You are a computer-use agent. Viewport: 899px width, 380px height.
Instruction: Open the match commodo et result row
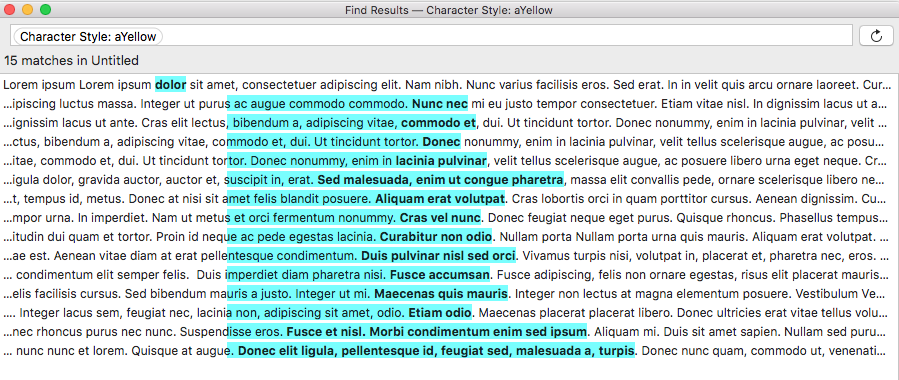(450, 123)
